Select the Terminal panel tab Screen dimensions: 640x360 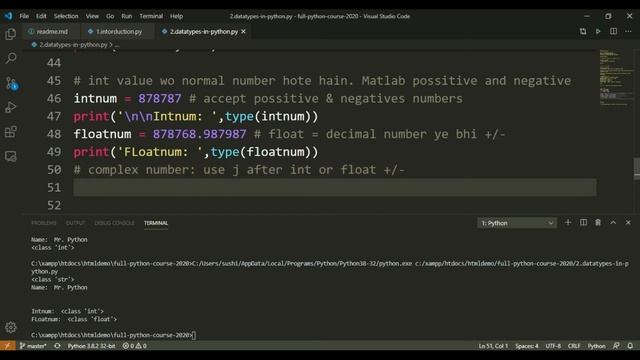[x=156, y=223]
